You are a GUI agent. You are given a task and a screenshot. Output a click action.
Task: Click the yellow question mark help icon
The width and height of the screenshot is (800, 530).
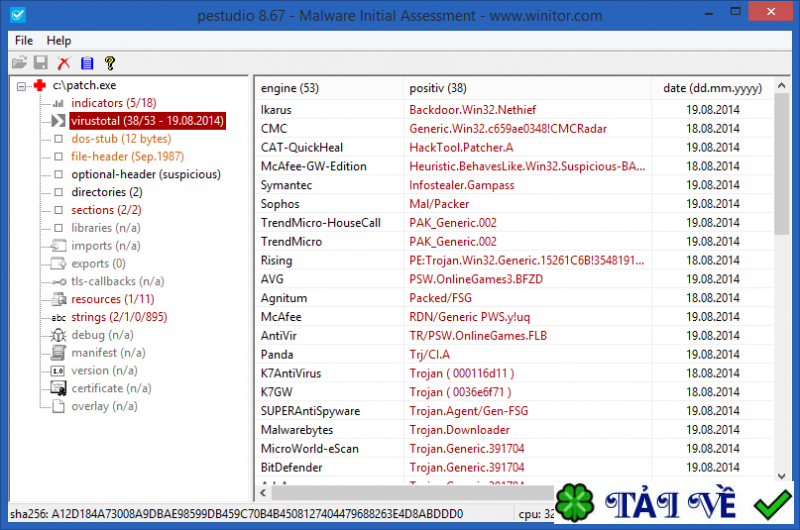110,63
